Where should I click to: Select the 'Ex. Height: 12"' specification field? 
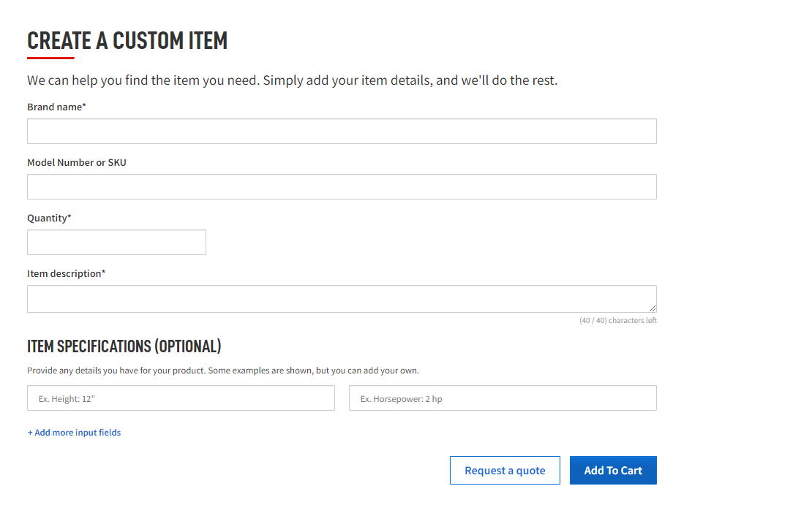181,398
